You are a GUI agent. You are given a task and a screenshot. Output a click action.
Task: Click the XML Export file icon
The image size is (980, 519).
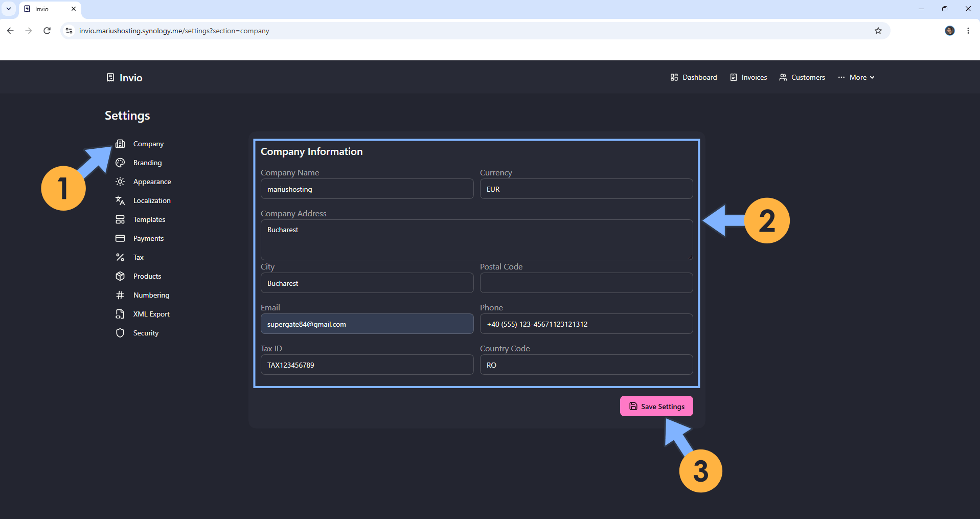120,314
